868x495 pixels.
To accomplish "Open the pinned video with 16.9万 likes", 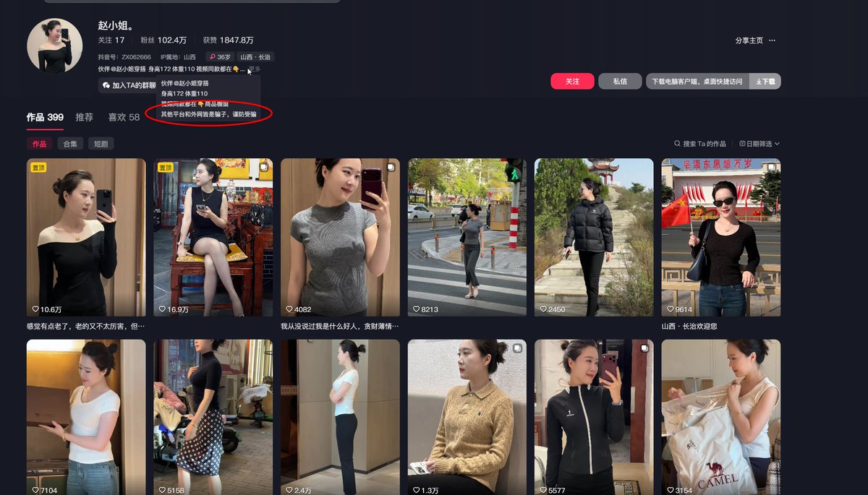I will [213, 237].
